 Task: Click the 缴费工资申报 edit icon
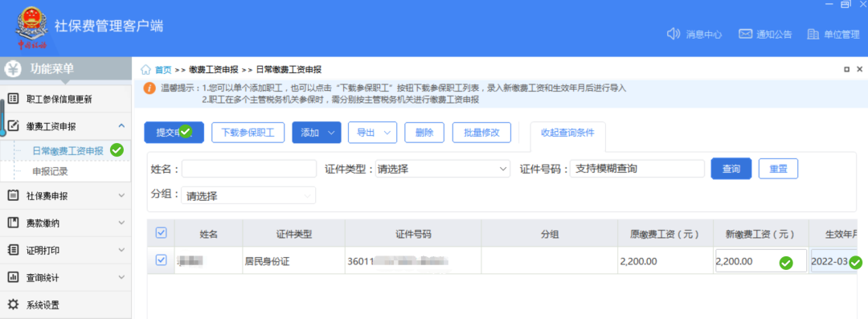click(14, 126)
